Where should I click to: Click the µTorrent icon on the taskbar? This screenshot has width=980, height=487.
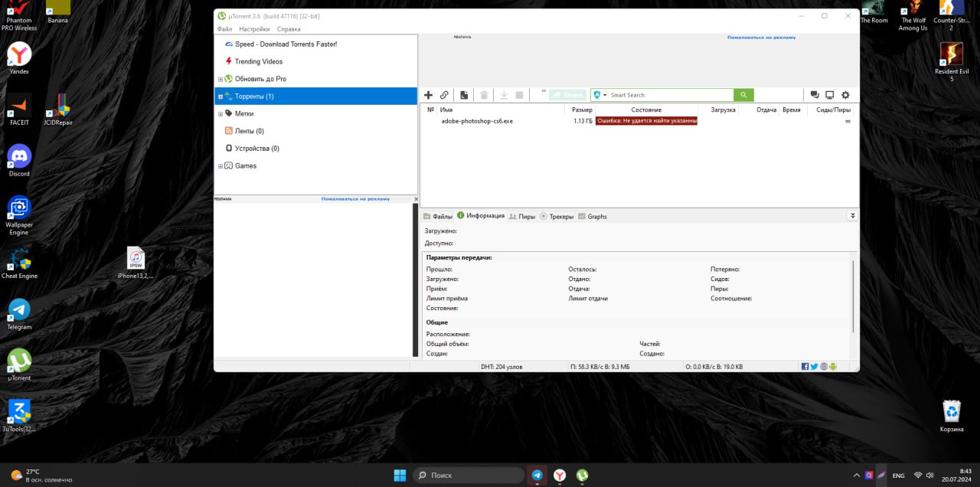point(582,475)
